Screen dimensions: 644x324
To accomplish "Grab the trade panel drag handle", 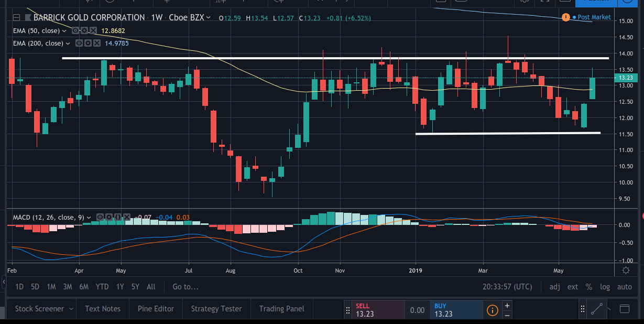I will [347, 310].
